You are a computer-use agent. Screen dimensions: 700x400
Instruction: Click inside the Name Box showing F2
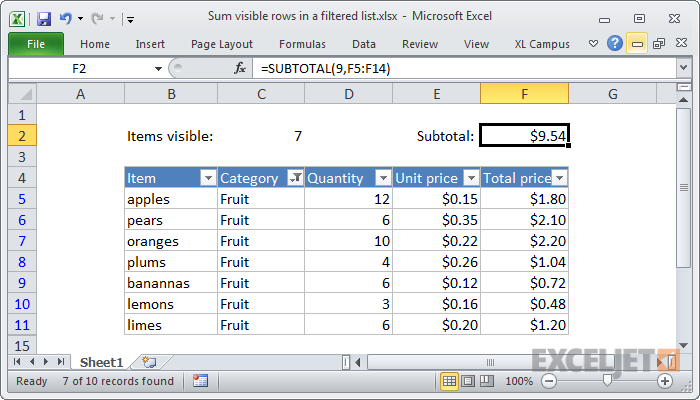tap(80, 69)
